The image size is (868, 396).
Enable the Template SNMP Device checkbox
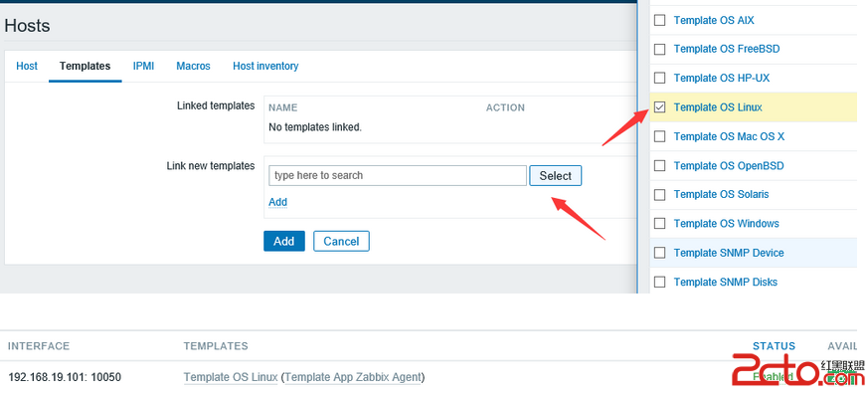pyautogui.click(x=659, y=253)
